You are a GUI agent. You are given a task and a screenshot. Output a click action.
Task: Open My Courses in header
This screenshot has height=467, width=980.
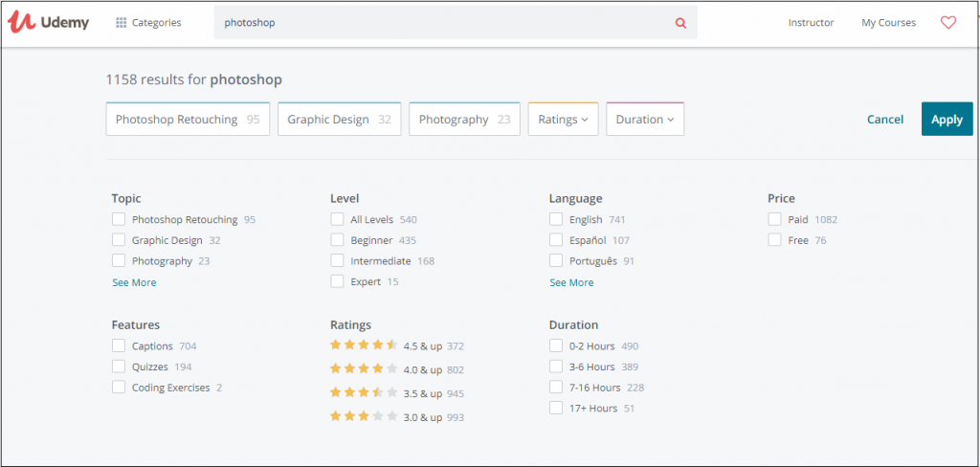(889, 23)
